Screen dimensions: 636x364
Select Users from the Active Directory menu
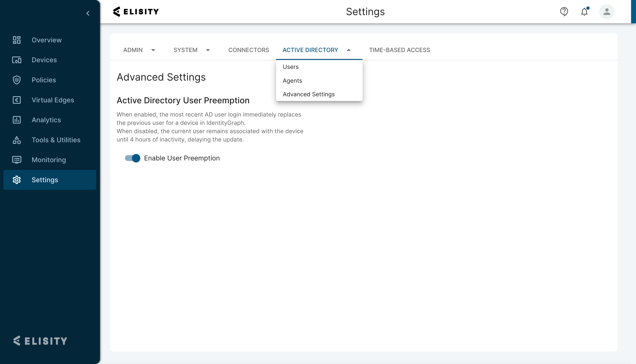pos(290,67)
